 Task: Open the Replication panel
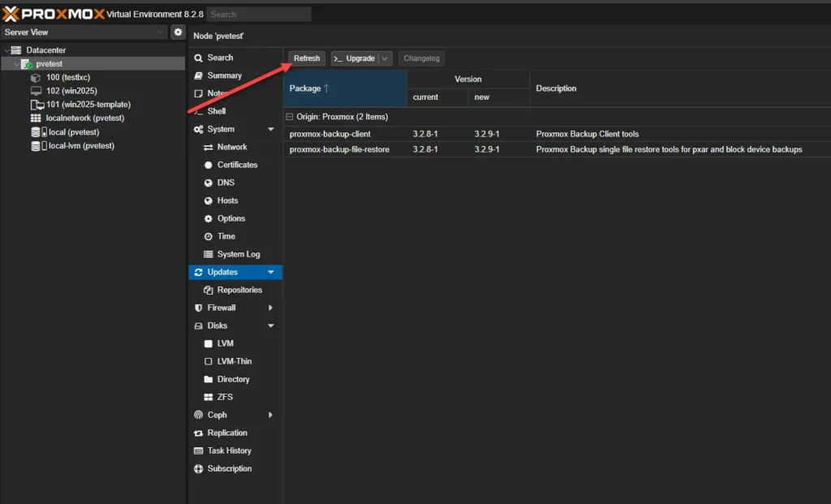click(x=228, y=433)
